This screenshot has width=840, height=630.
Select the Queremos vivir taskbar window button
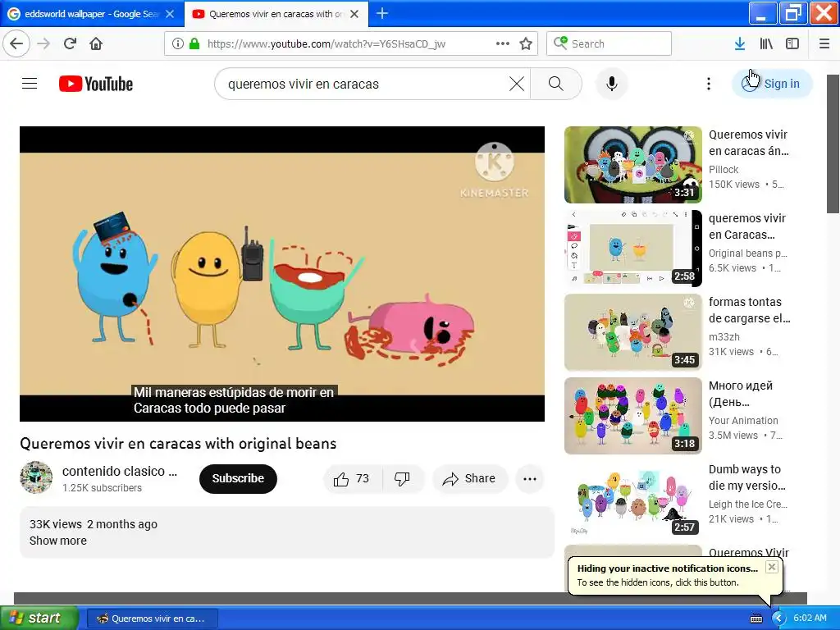152,619
